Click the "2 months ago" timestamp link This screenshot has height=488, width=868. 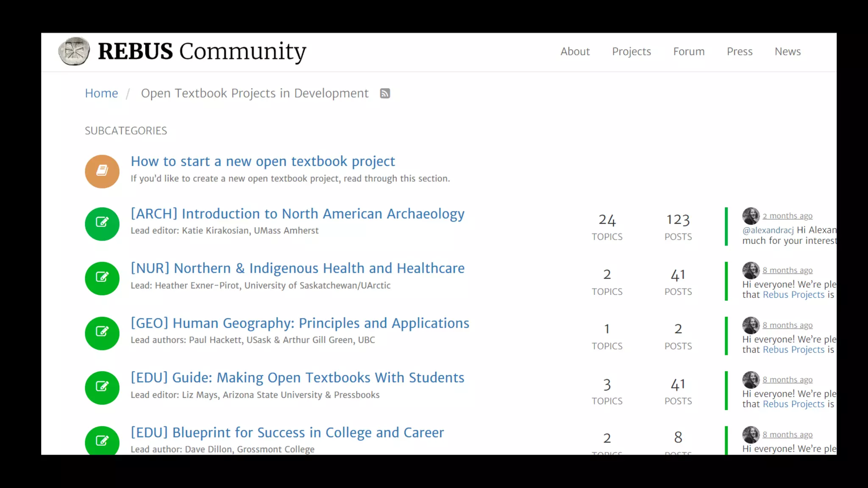pyautogui.click(x=787, y=216)
